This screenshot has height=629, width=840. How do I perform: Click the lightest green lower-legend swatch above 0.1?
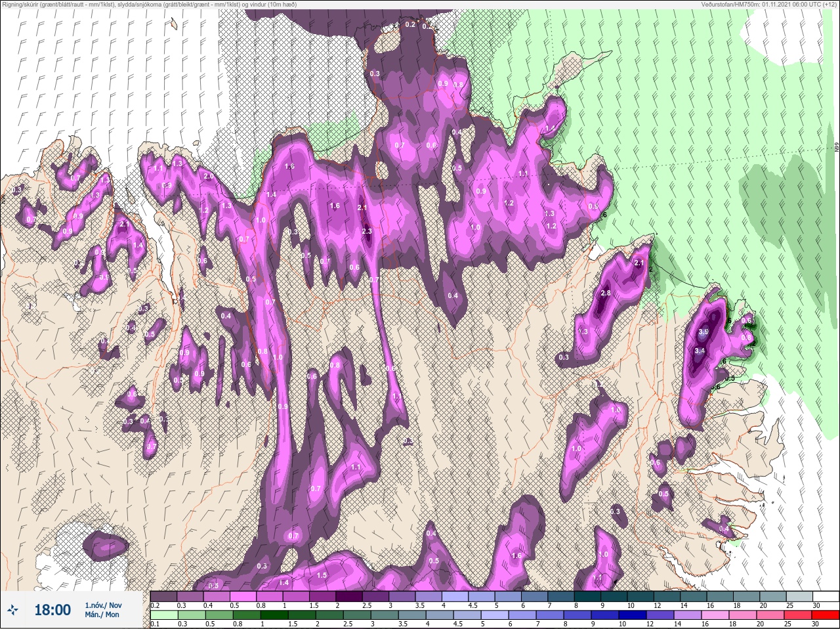pos(163,615)
